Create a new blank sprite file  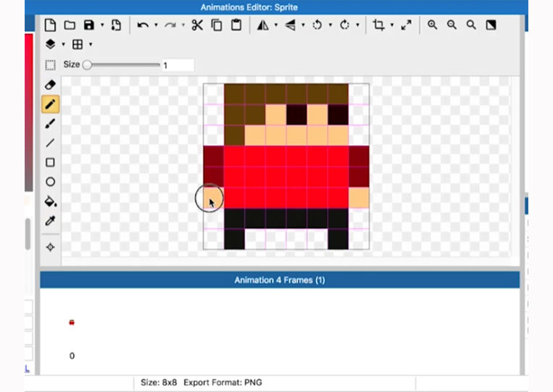[50, 25]
